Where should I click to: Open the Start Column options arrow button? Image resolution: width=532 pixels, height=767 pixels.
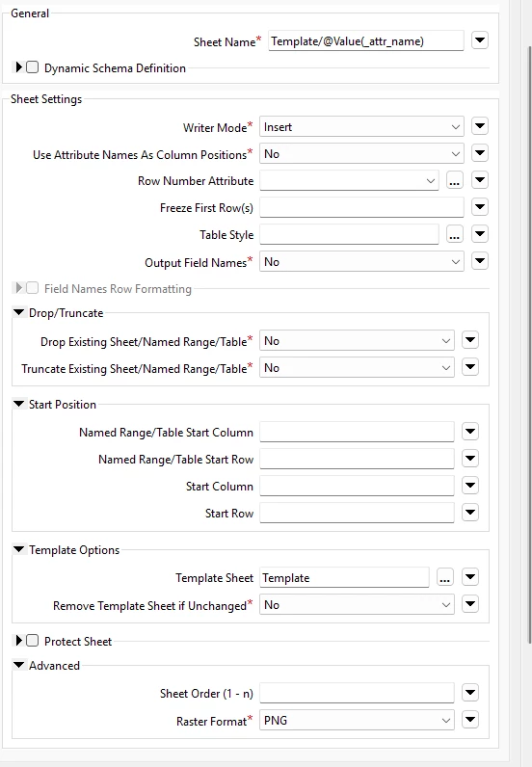click(x=470, y=486)
